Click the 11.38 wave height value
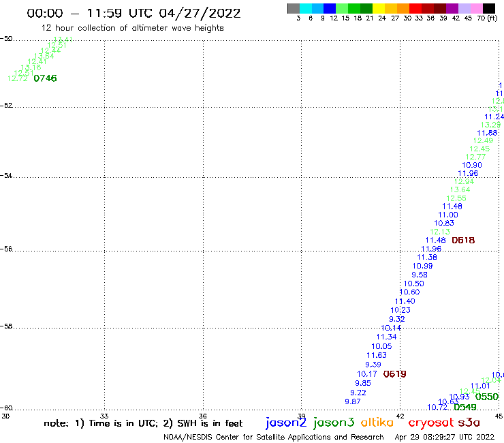 click(x=427, y=257)
